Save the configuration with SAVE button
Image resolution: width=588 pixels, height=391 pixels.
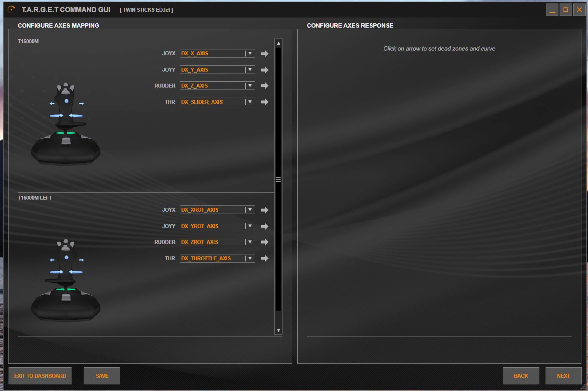(102, 376)
